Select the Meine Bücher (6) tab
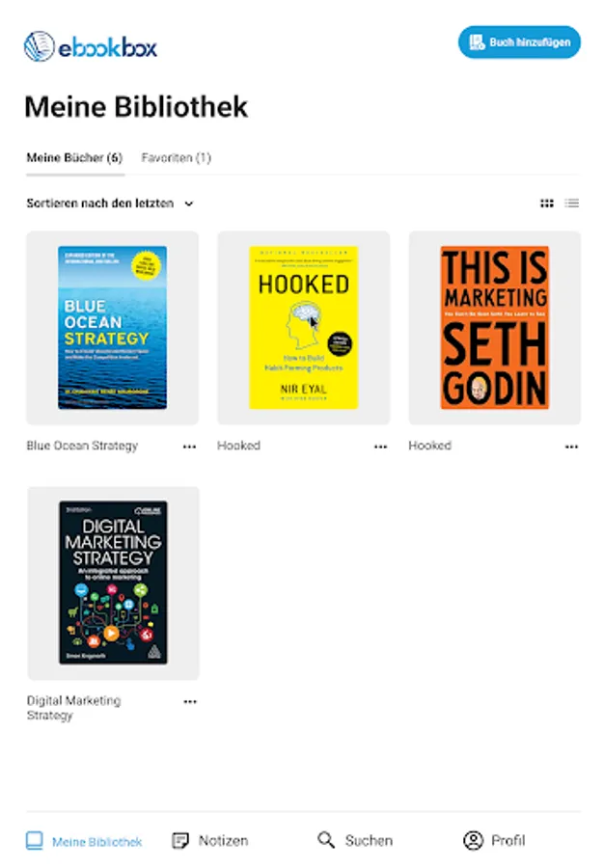The height and width of the screenshot is (868, 604). coord(74,158)
